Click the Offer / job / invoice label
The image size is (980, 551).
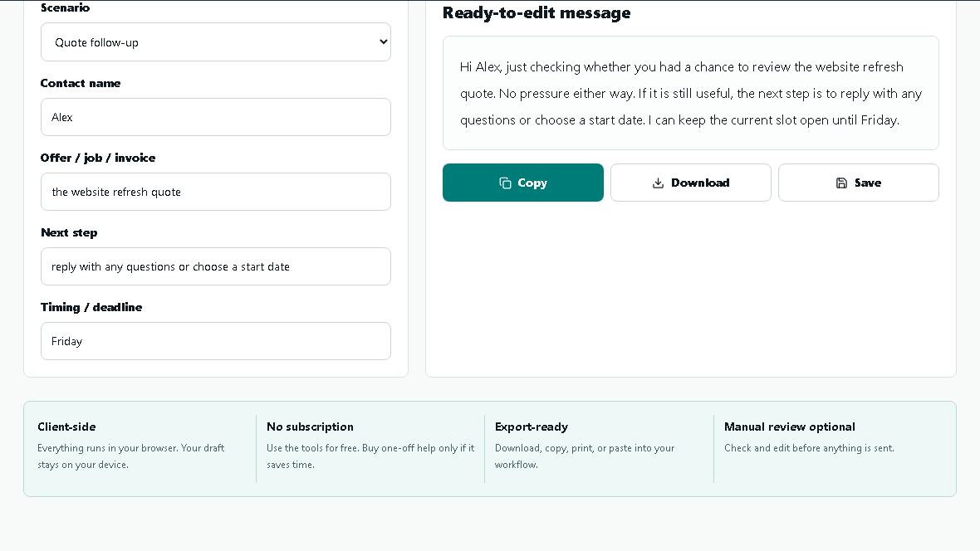[x=98, y=158]
